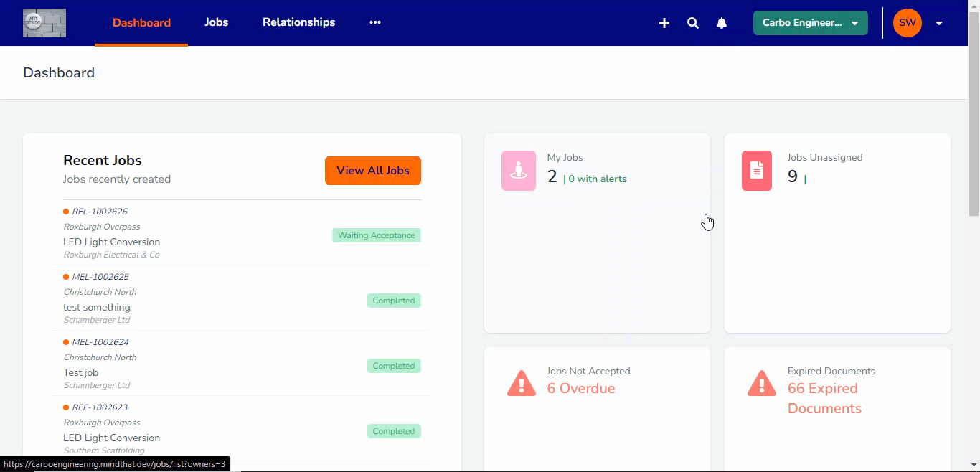The height and width of the screenshot is (472, 980).
Task: Open notifications via the bell icon
Action: click(722, 23)
